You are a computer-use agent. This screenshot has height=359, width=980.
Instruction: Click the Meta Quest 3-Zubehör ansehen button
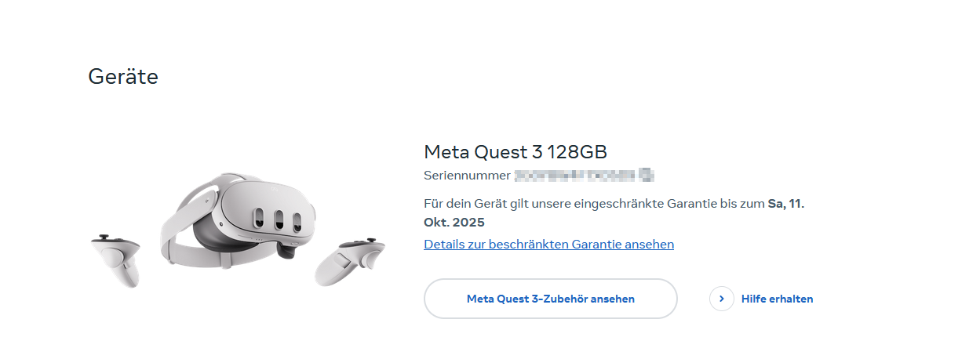click(550, 299)
